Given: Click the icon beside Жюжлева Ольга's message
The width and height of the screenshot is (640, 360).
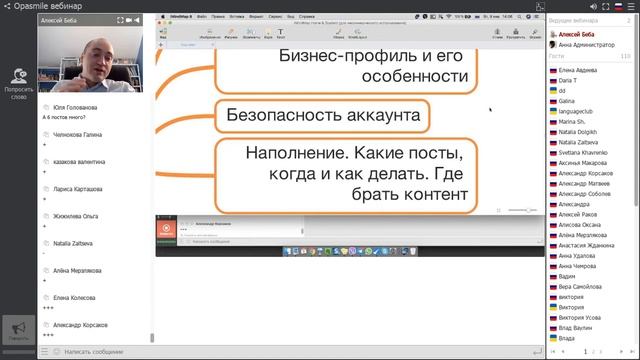Looking at the screenshot, I should [x=46, y=216].
